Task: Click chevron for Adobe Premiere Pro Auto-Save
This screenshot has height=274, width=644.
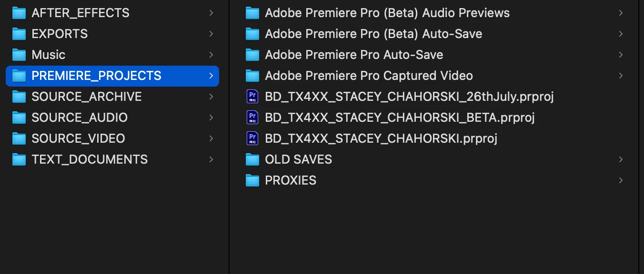Action: click(x=621, y=55)
